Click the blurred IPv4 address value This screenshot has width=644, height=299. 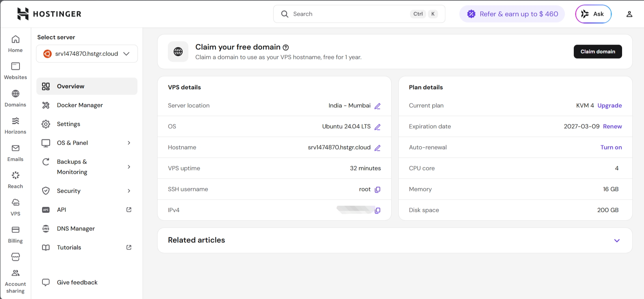pyautogui.click(x=355, y=210)
